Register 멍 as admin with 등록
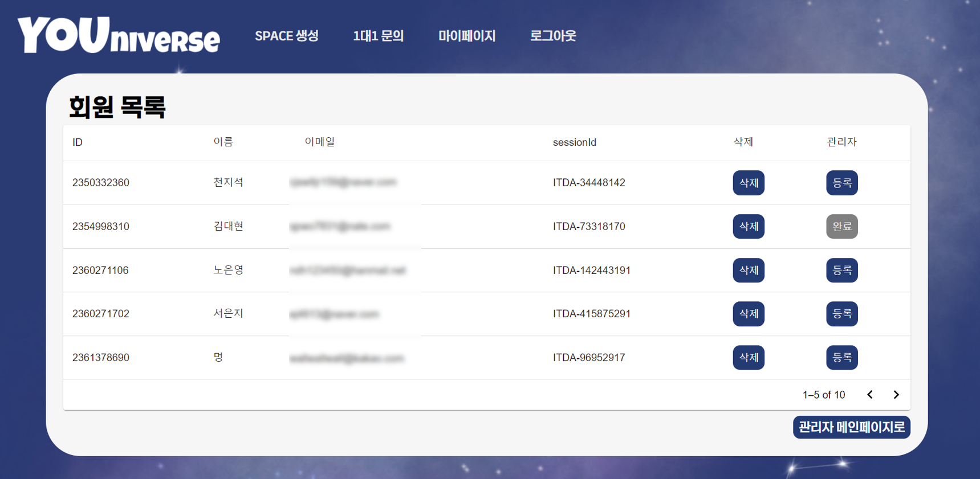This screenshot has width=980, height=479. pos(842,358)
